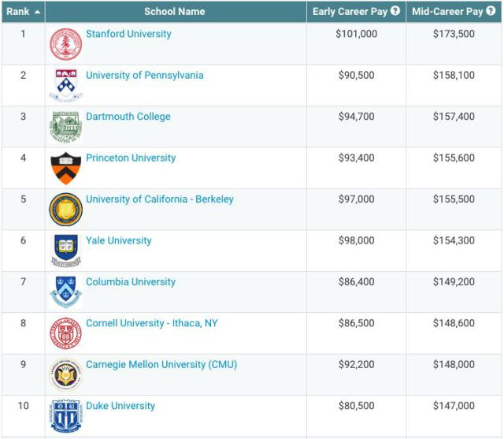Screen dimensions: 504x439
Task: Sort by Early Career Pay header
Action: pyautogui.click(x=350, y=11)
